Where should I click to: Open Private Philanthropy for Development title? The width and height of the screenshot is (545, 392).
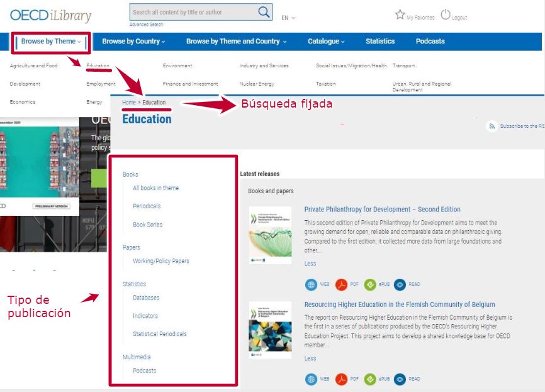point(383,210)
